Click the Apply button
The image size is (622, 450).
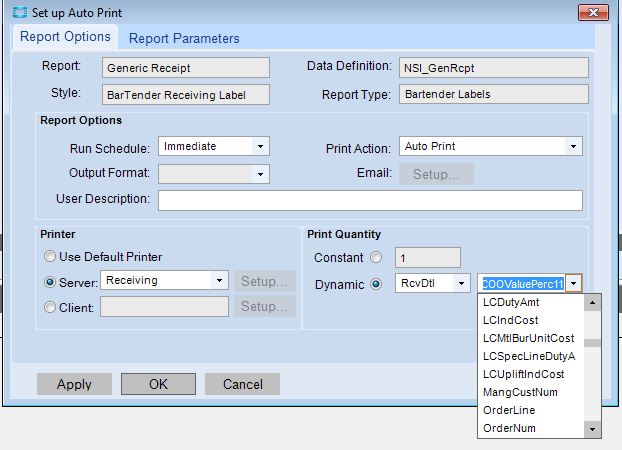point(74,384)
